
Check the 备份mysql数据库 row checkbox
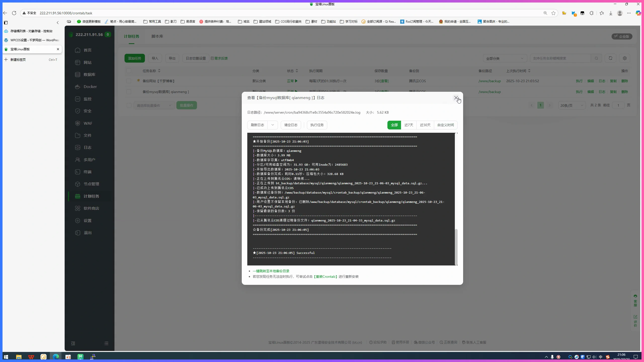pos(129,92)
